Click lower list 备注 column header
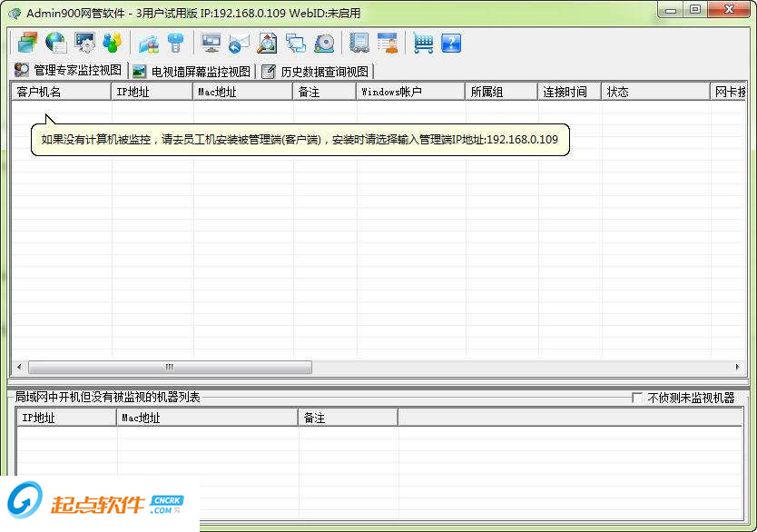This screenshot has width=757, height=532. 348,418
